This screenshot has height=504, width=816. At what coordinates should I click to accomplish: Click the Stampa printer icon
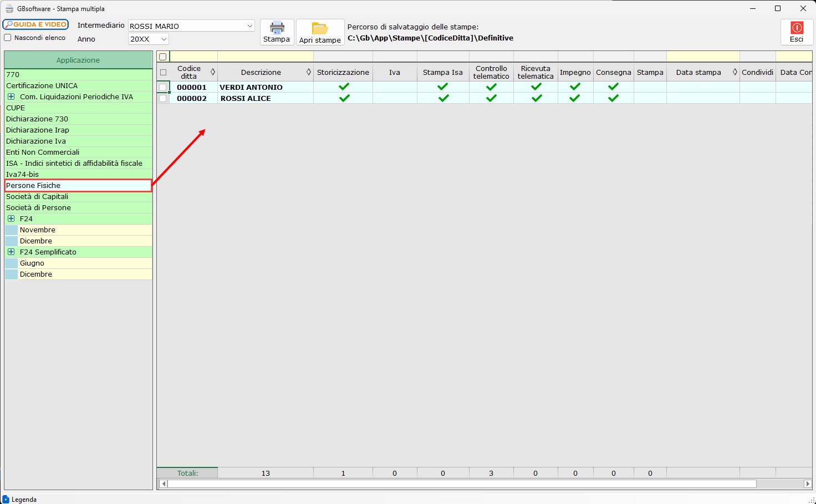(x=277, y=28)
